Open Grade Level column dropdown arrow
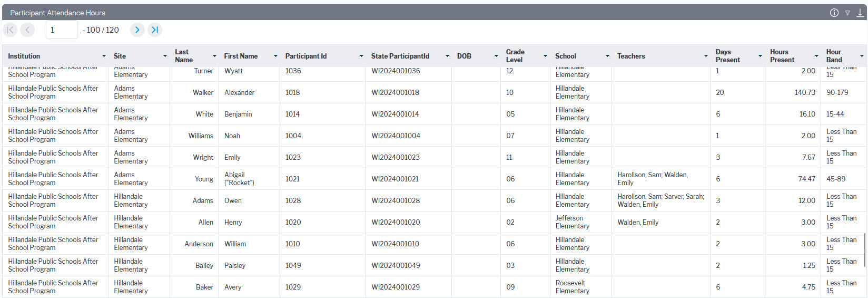The height and width of the screenshot is (298, 868). 545,56
